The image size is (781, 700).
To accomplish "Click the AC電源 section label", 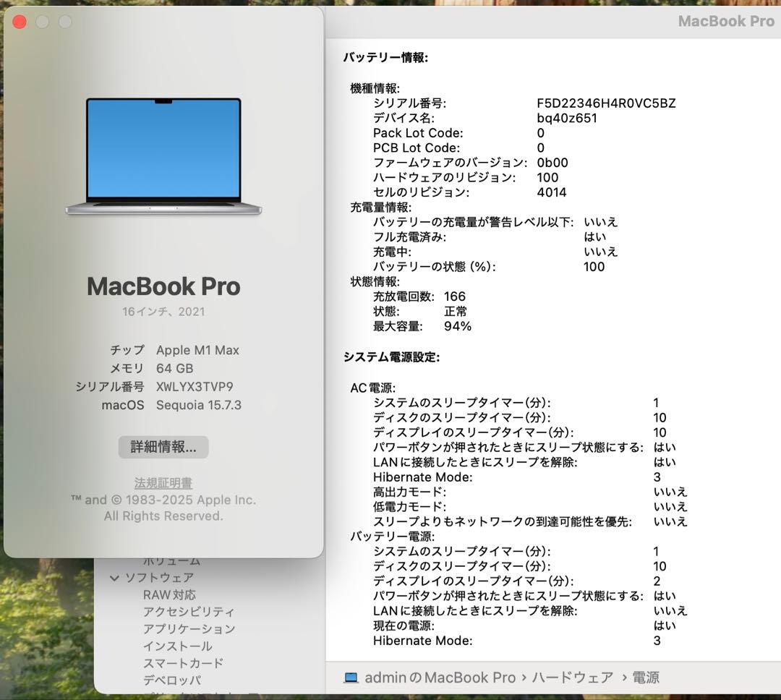I will click(x=373, y=388).
